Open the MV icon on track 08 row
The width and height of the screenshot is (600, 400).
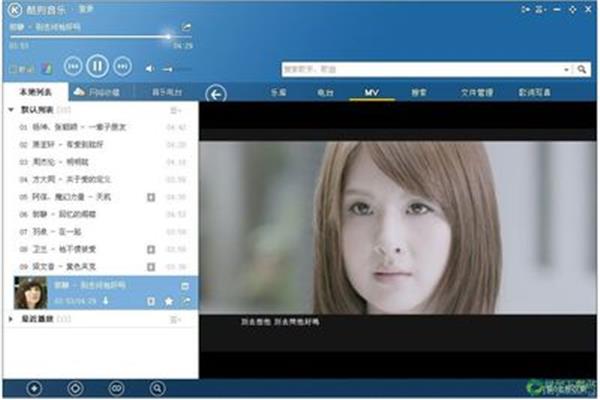[x=151, y=250]
